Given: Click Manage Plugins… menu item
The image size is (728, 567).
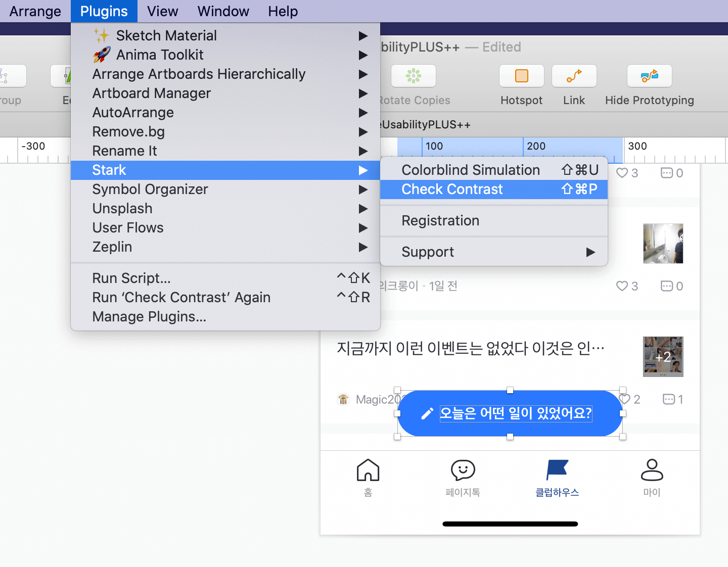Looking at the screenshot, I should 149,317.
